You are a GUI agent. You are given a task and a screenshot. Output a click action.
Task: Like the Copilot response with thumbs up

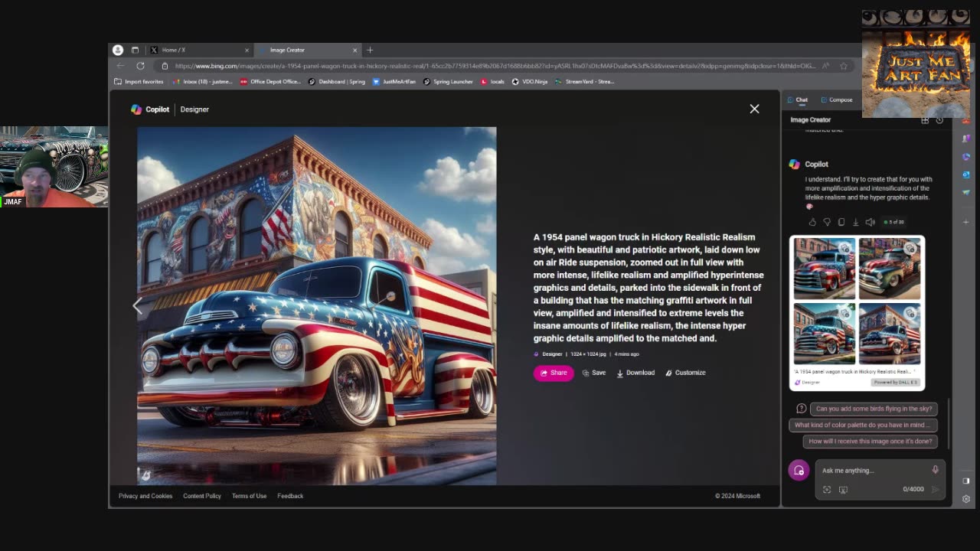pos(812,222)
